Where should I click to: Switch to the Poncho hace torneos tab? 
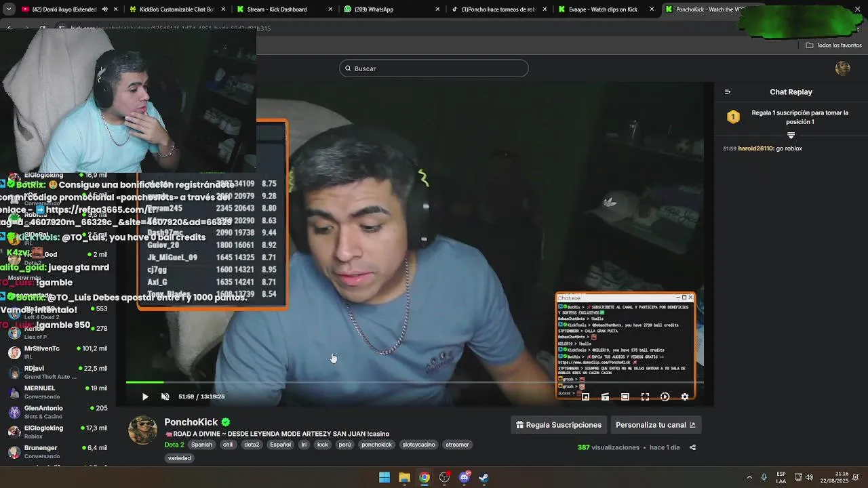[498, 9]
